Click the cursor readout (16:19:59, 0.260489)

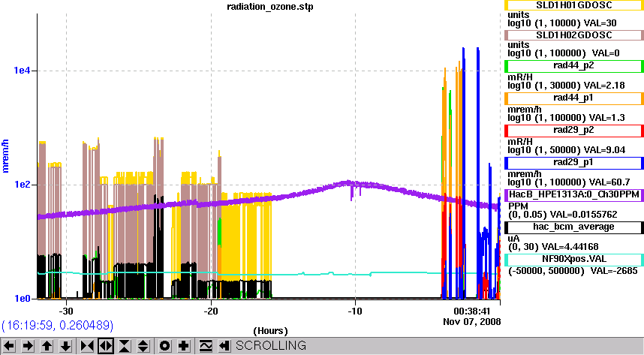58,326
